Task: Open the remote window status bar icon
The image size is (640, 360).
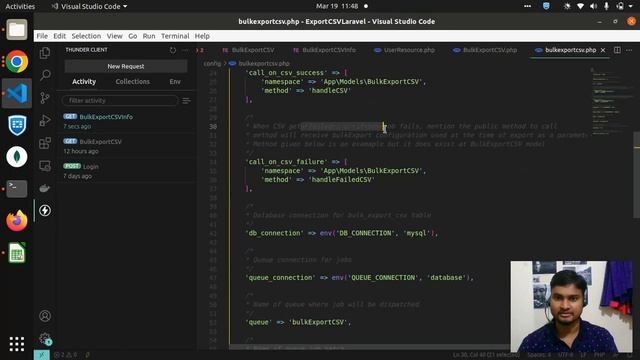Action: pos(42,355)
